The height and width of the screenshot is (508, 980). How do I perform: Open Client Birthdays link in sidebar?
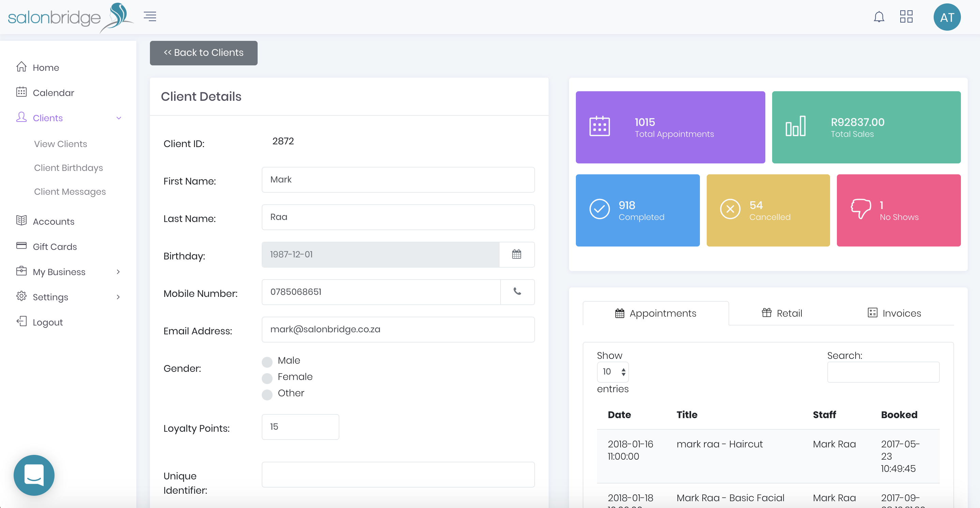pyautogui.click(x=68, y=168)
